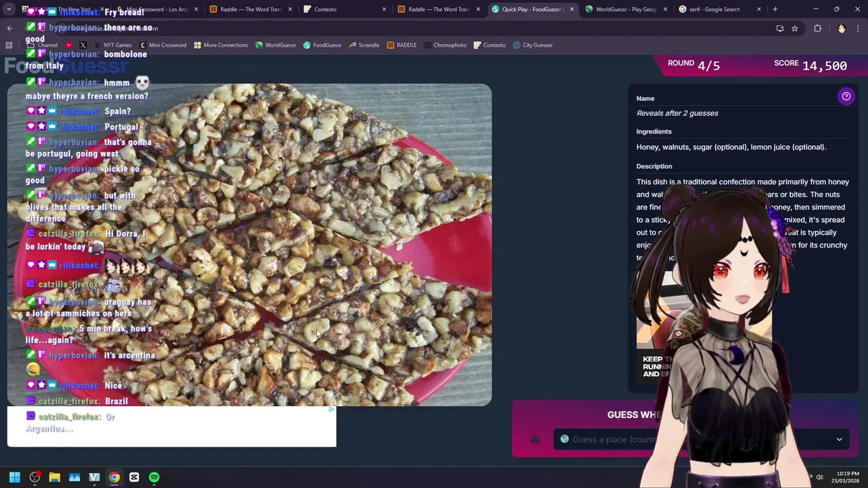This screenshot has height=488, width=868.
Task: Open Spotify from the taskbar
Action: [154, 477]
